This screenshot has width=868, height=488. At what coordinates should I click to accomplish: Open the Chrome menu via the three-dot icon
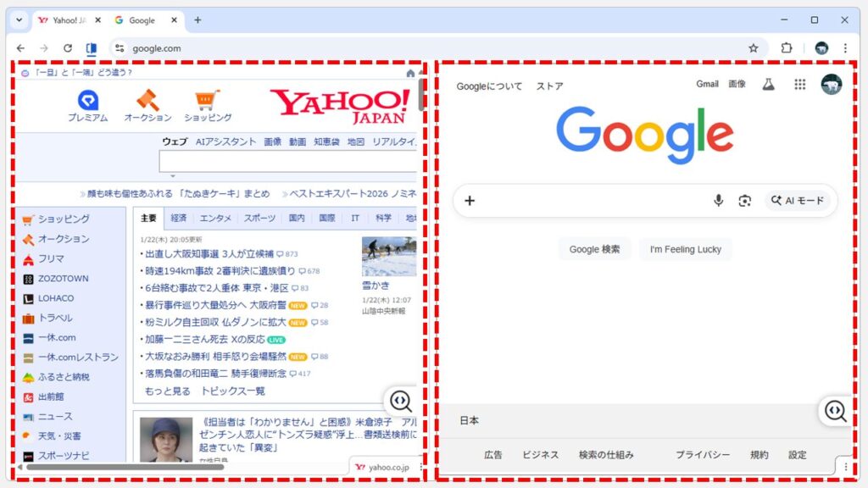coord(846,48)
